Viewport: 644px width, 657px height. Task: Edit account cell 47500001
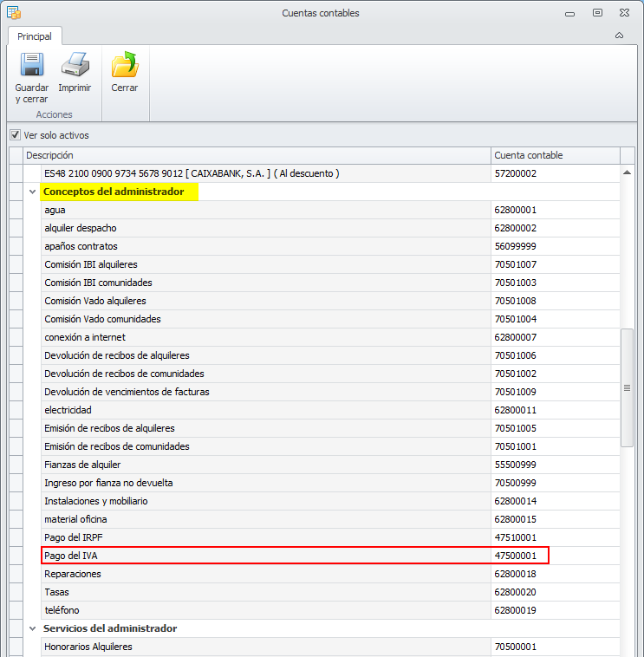pyautogui.click(x=556, y=556)
